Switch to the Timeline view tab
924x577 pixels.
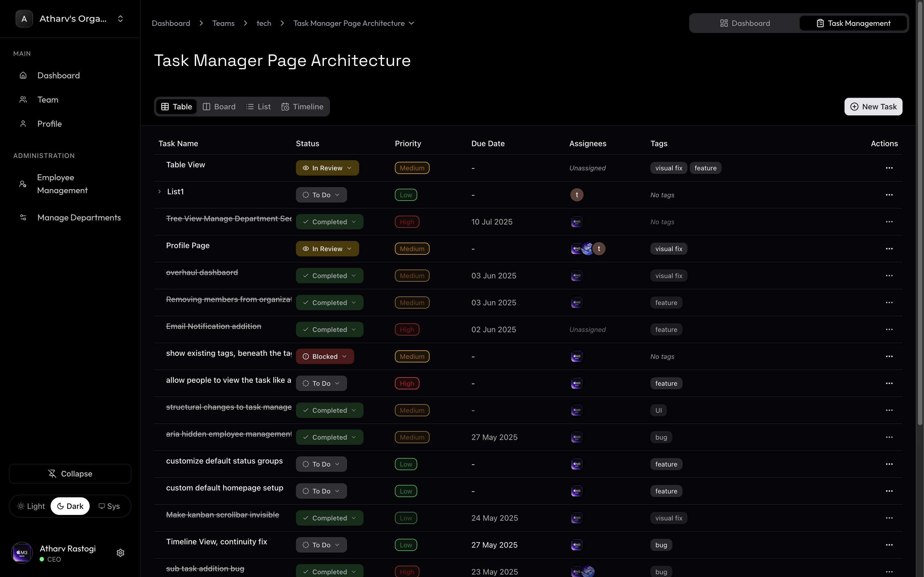coord(302,107)
